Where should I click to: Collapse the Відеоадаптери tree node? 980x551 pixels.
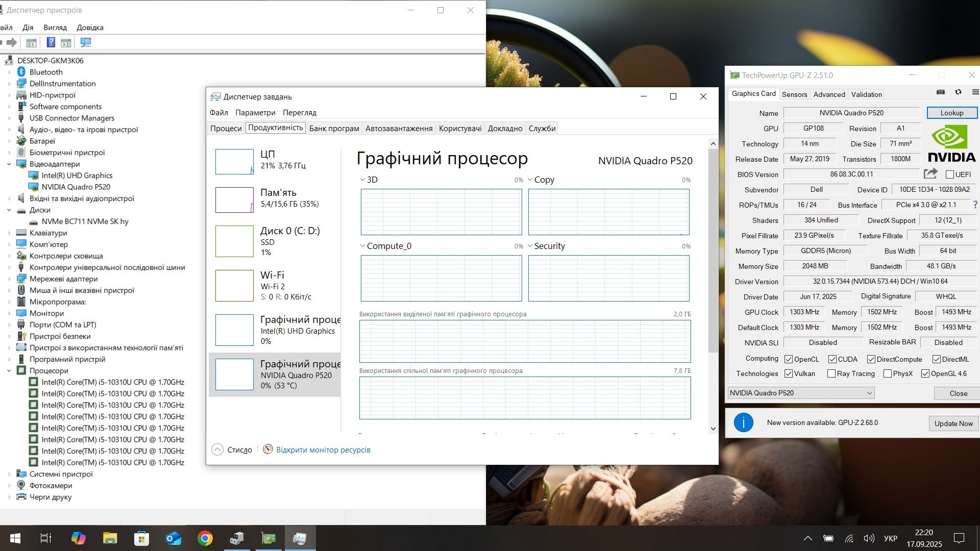click(x=9, y=164)
